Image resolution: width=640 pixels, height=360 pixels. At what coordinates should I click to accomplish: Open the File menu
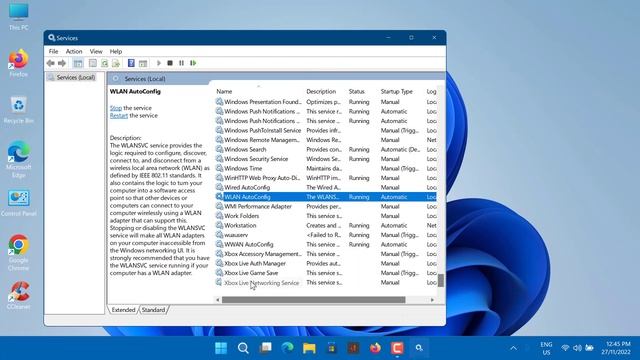click(53, 51)
